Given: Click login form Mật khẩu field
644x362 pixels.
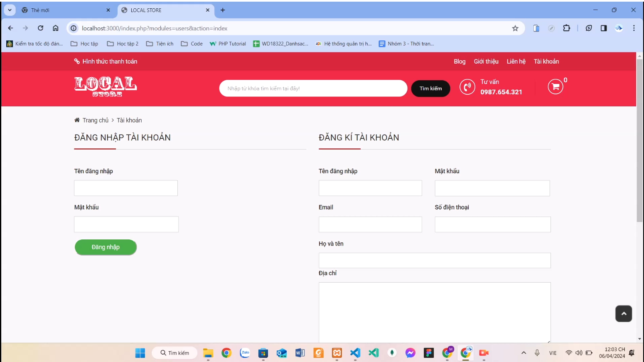Looking at the screenshot, I should point(126,224).
